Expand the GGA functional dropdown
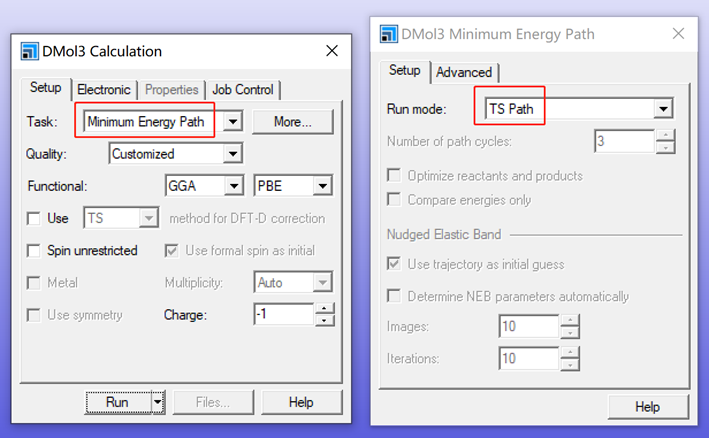709x438 pixels. tap(234, 186)
